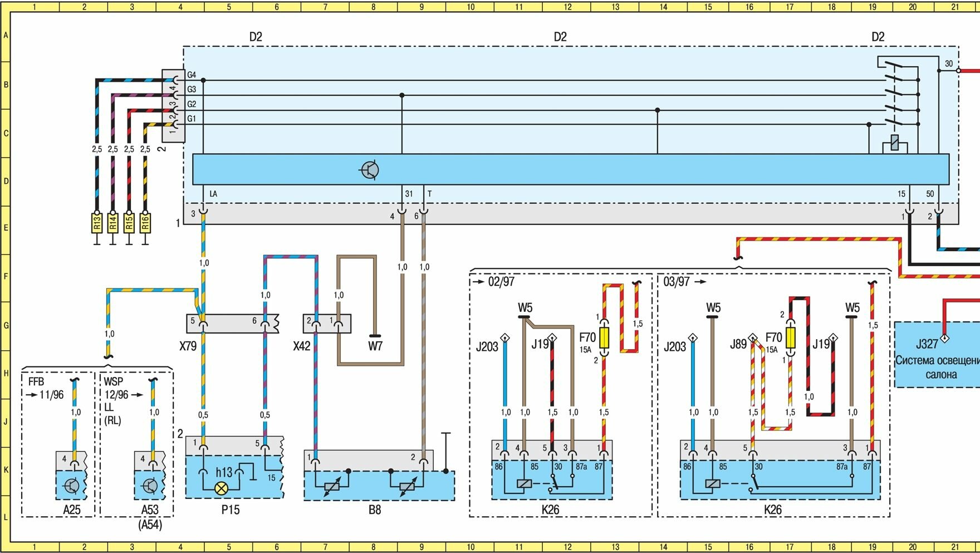Click the left variable resistor symbol in B8
980x553 pixels.
pos(331,487)
